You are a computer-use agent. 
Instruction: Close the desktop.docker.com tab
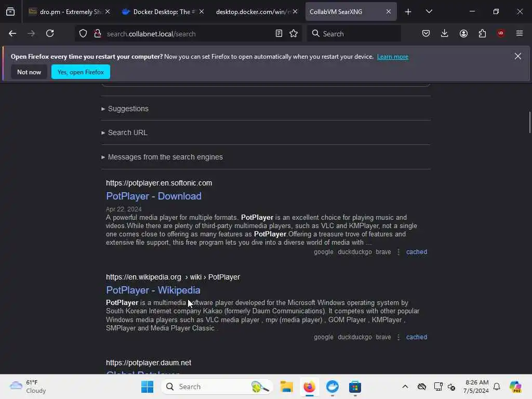coord(295,12)
